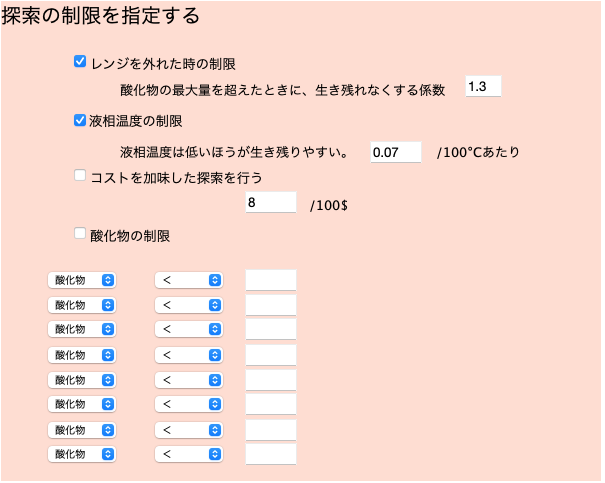Click the last row empty value field
Image resolution: width=605 pixels, height=483 pixels.
coord(271,454)
